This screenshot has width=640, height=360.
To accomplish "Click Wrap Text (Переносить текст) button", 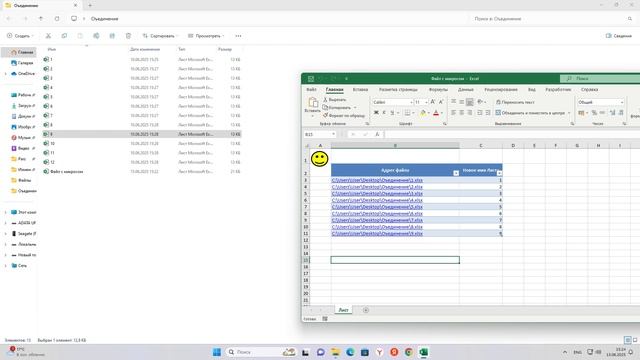I will [x=515, y=102].
